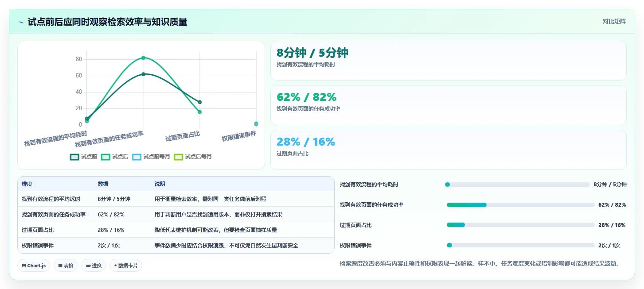Click progress value 62% / 82%
644x289 pixels.
(612, 205)
